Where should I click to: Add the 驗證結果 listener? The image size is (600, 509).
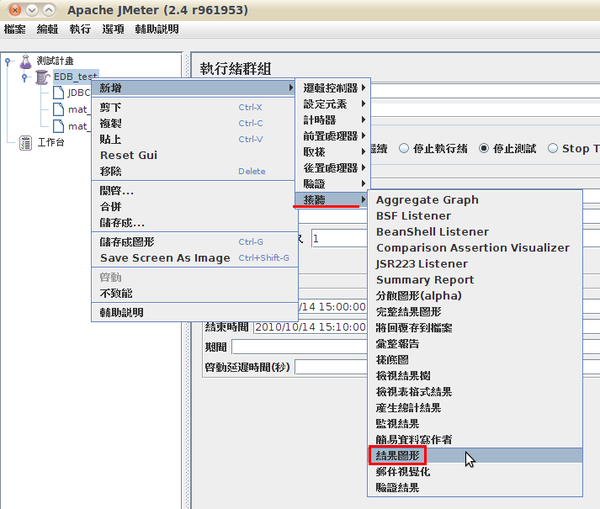[475, 488]
